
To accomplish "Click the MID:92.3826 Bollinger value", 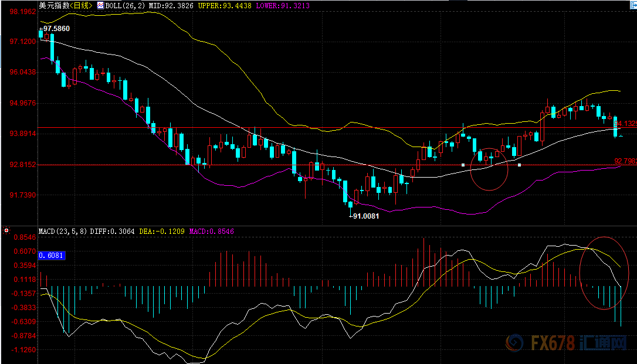I will tap(164, 6).
